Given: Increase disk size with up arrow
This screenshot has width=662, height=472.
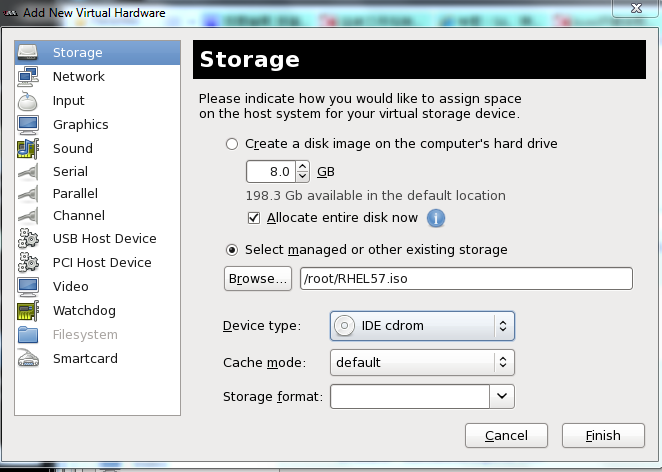Looking at the screenshot, I should pyautogui.click(x=302, y=167).
